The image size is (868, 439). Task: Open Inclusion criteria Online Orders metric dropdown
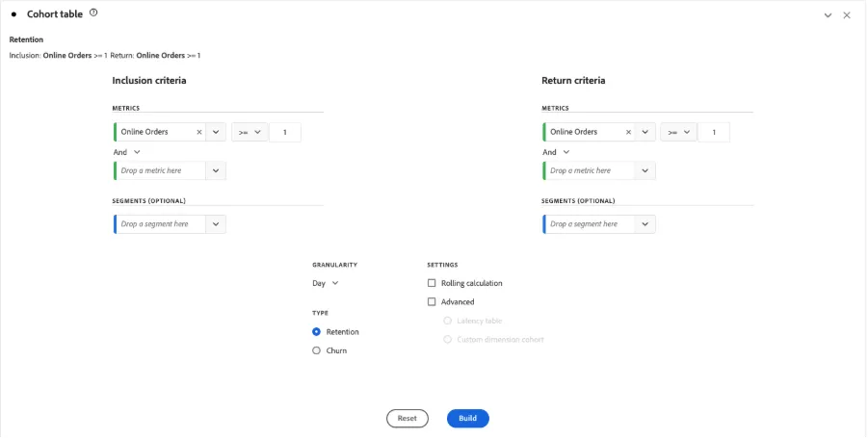(x=216, y=132)
